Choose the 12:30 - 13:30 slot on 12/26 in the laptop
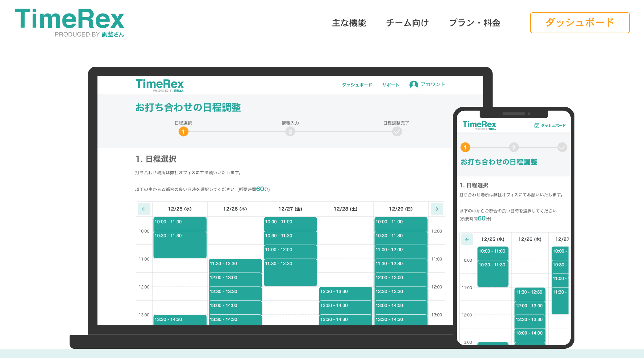The image size is (644, 358). click(x=235, y=293)
